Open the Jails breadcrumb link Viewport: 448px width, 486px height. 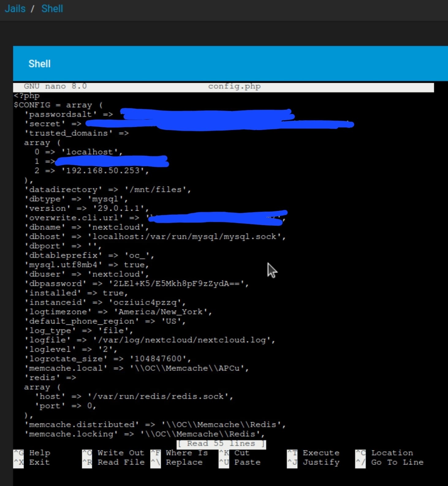[15, 9]
